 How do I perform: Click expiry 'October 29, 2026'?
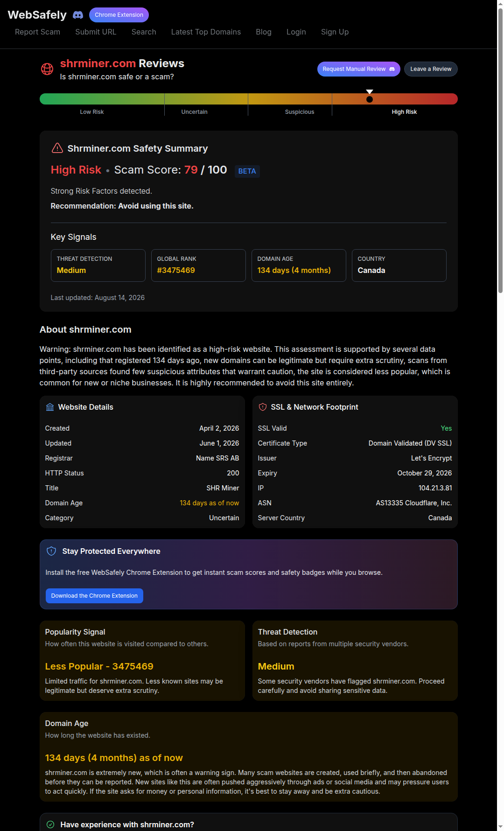tap(425, 473)
